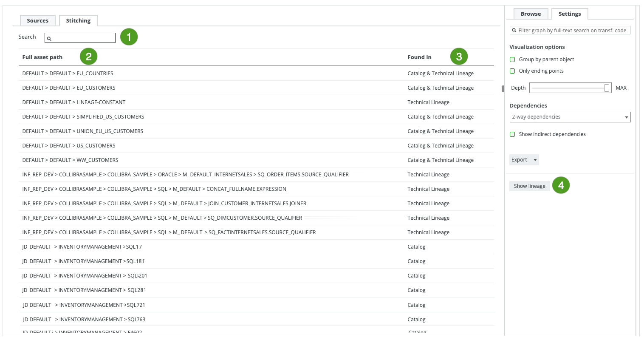Open the Stitching tab
The image size is (644, 340).
click(78, 20)
